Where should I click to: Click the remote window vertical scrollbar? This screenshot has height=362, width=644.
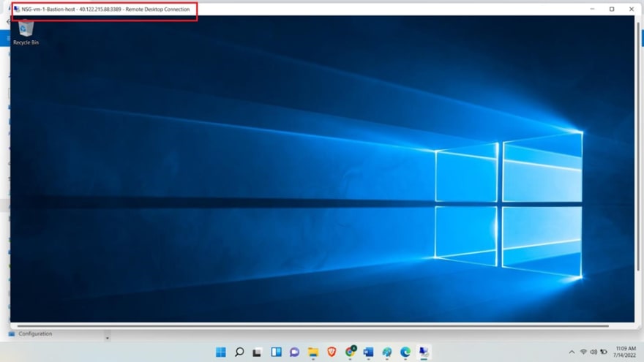click(638, 146)
